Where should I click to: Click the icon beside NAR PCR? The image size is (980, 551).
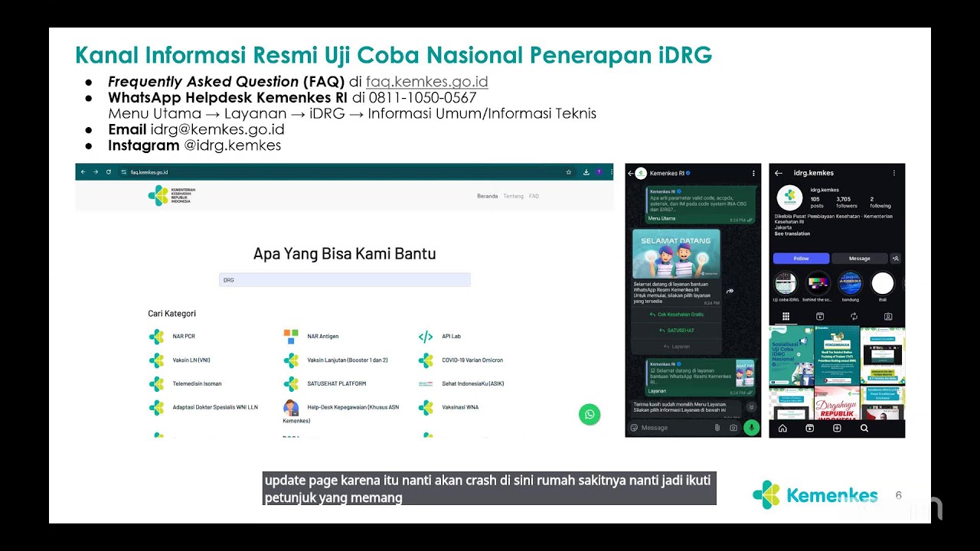156,337
